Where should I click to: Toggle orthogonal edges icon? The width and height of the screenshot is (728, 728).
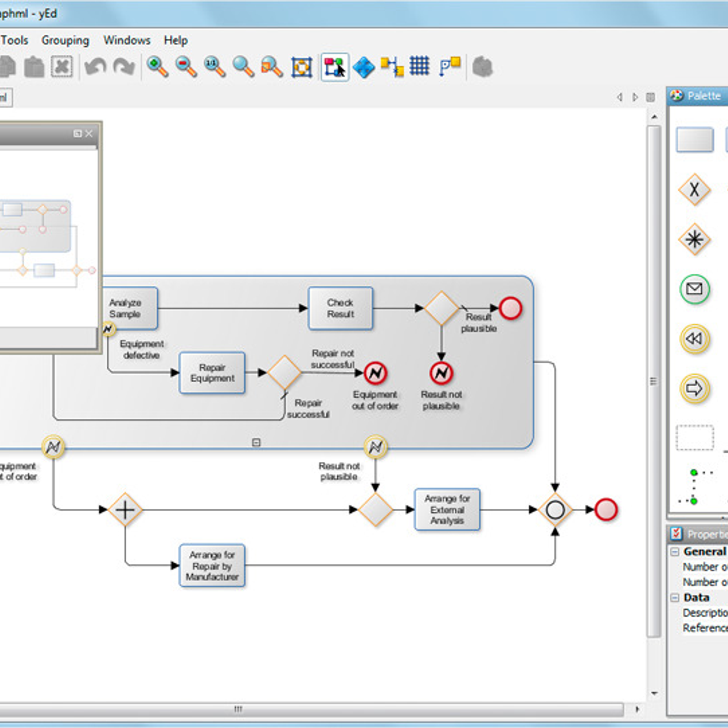point(392,67)
